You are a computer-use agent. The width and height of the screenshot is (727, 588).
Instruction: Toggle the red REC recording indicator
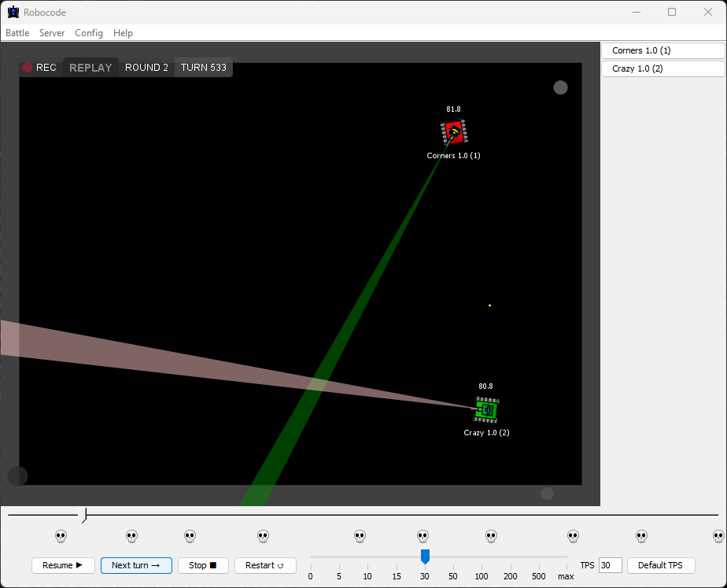(28, 68)
